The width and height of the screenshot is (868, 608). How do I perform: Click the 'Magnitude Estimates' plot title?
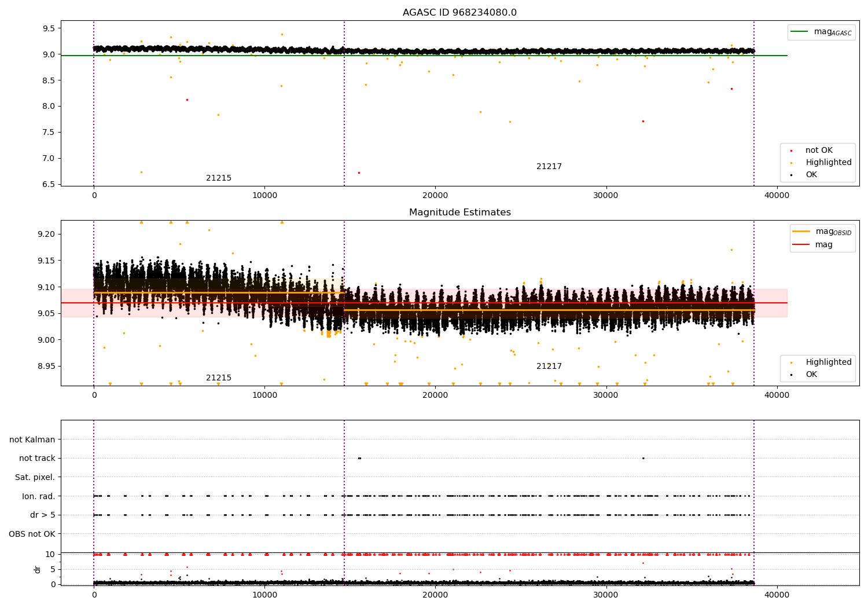[x=459, y=213]
